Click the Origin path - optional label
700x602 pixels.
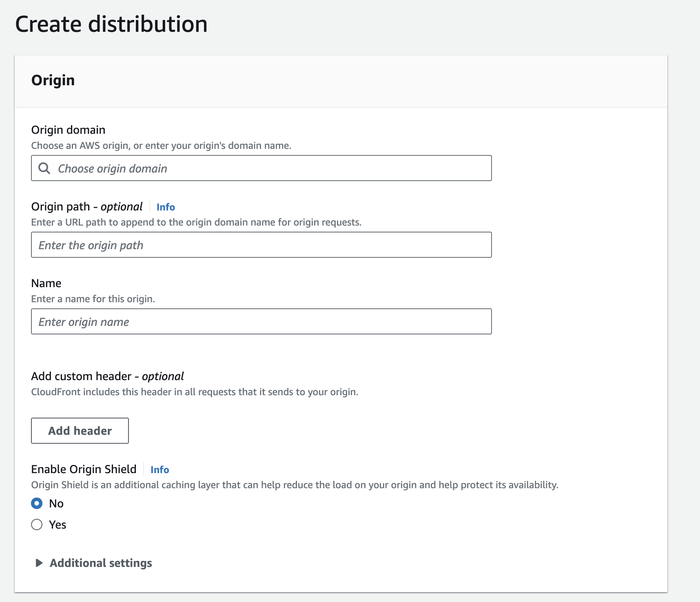86,207
